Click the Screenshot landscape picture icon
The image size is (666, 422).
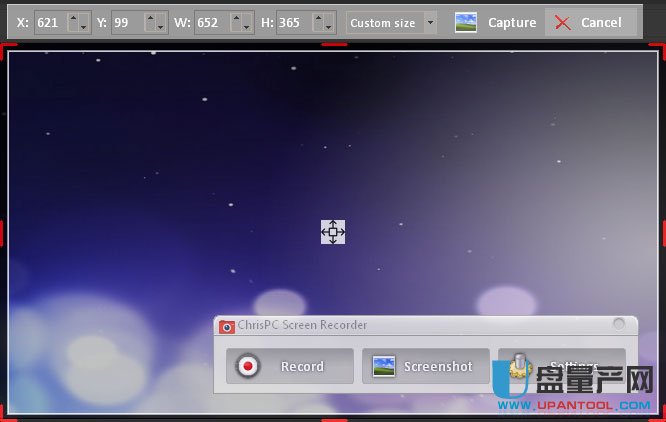tap(383, 366)
